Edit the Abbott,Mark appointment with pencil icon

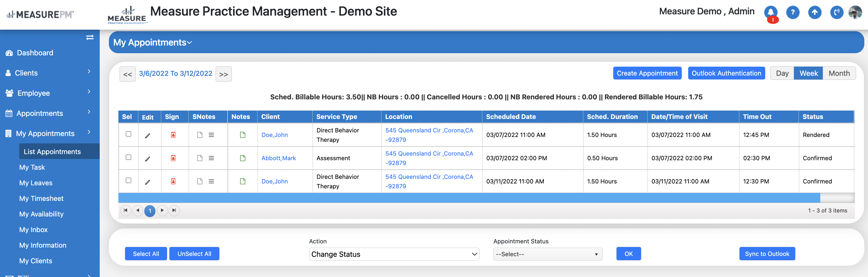pyautogui.click(x=148, y=159)
